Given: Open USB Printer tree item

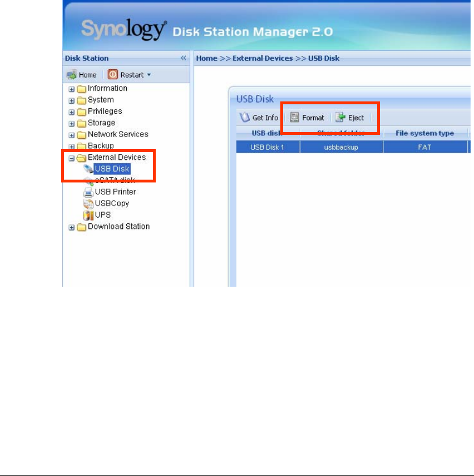Looking at the screenshot, I should click(116, 192).
